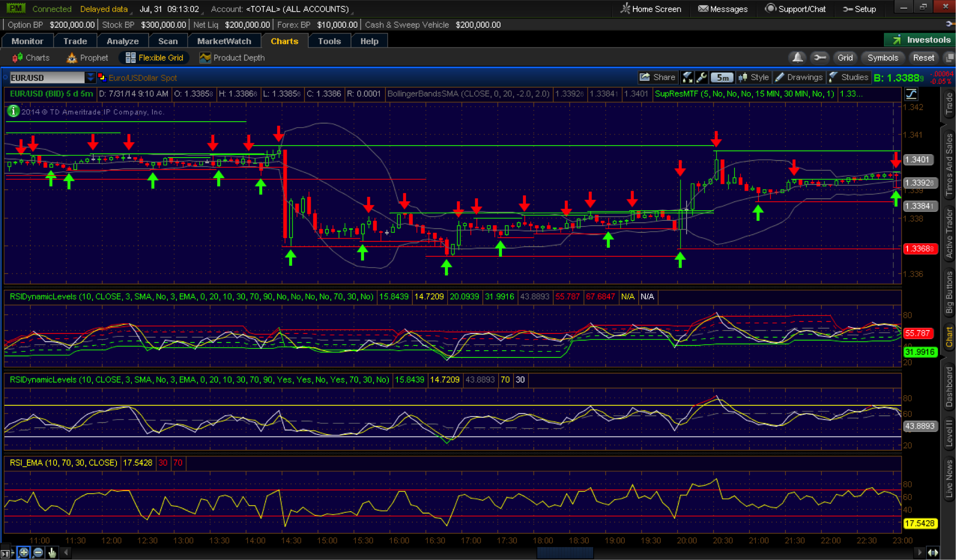Open the Help tab
Viewport: 956px width, 560px height.
point(369,41)
